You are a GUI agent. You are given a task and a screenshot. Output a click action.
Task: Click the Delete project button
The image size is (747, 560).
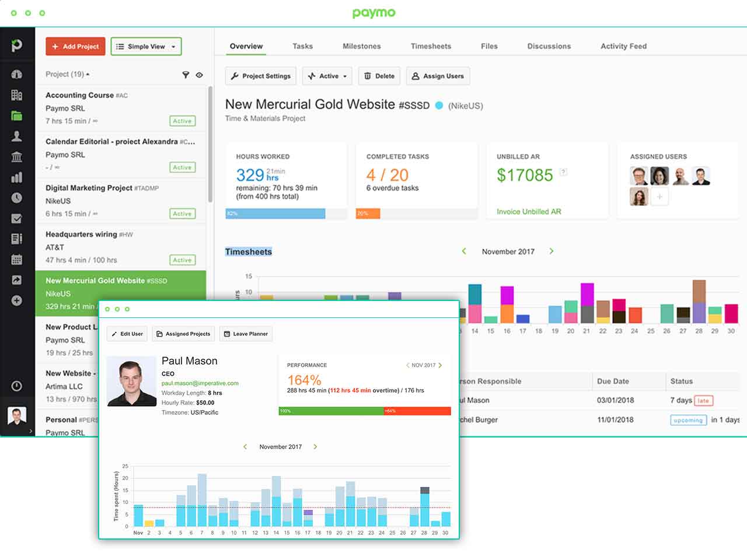tap(379, 76)
